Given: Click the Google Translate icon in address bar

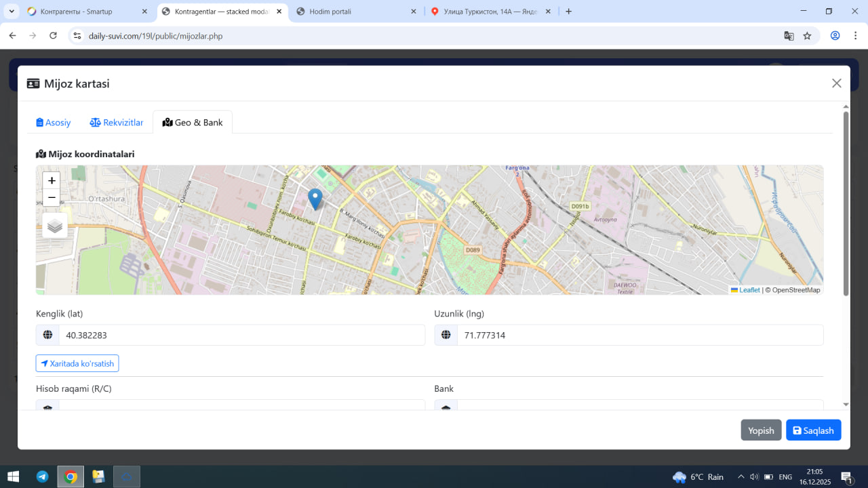Looking at the screenshot, I should click(789, 36).
